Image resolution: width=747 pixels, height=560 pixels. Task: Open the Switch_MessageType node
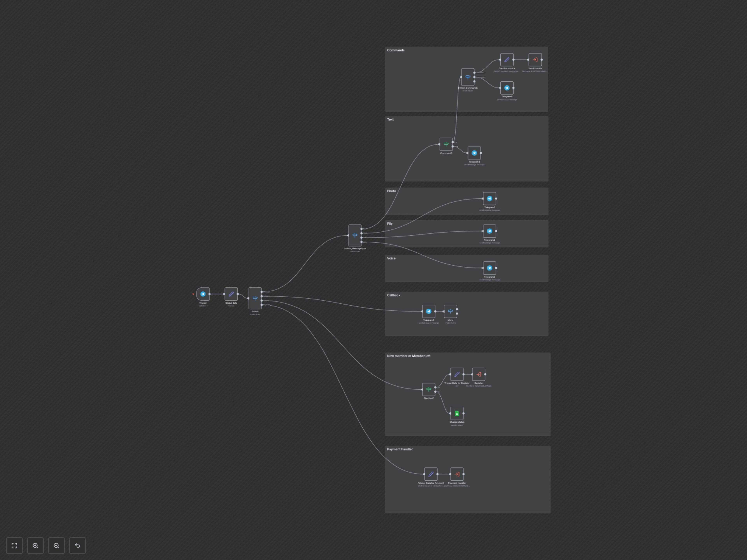(x=355, y=235)
